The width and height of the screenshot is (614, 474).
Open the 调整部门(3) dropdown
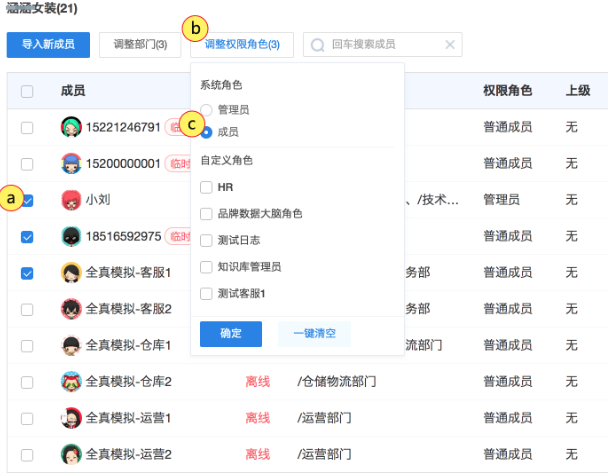pos(140,45)
